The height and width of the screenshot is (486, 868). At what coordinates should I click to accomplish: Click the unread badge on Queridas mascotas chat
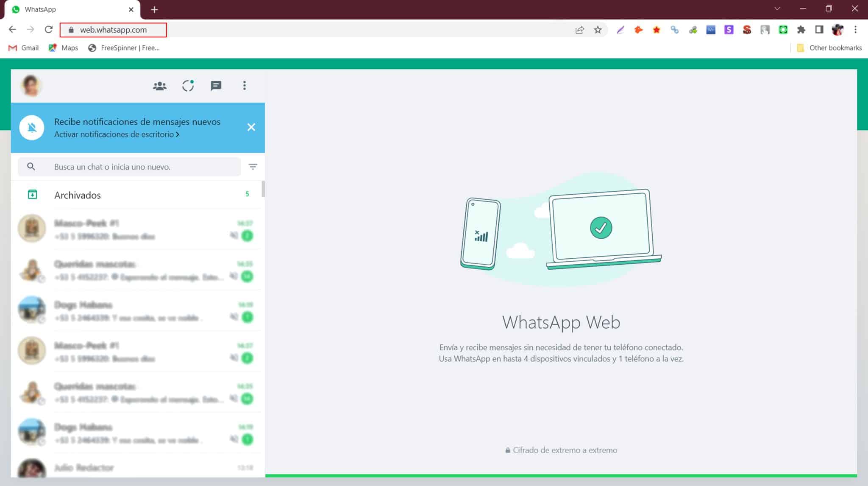click(247, 277)
